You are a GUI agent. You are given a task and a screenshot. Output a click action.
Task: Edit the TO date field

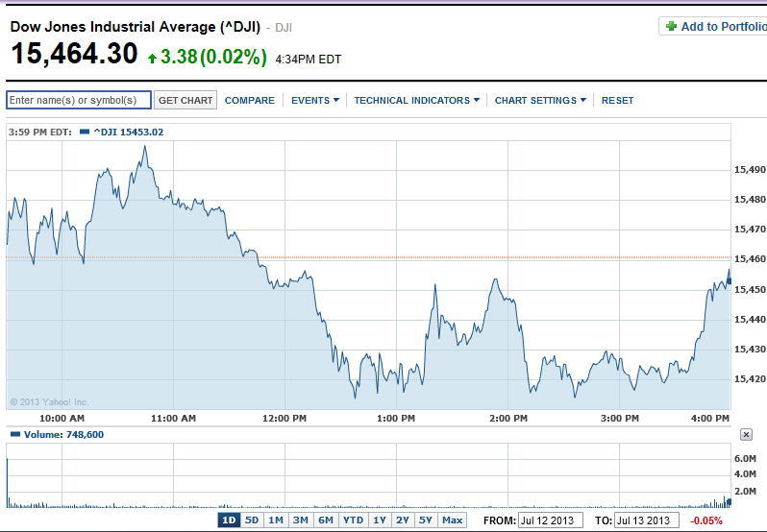coord(647,520)
